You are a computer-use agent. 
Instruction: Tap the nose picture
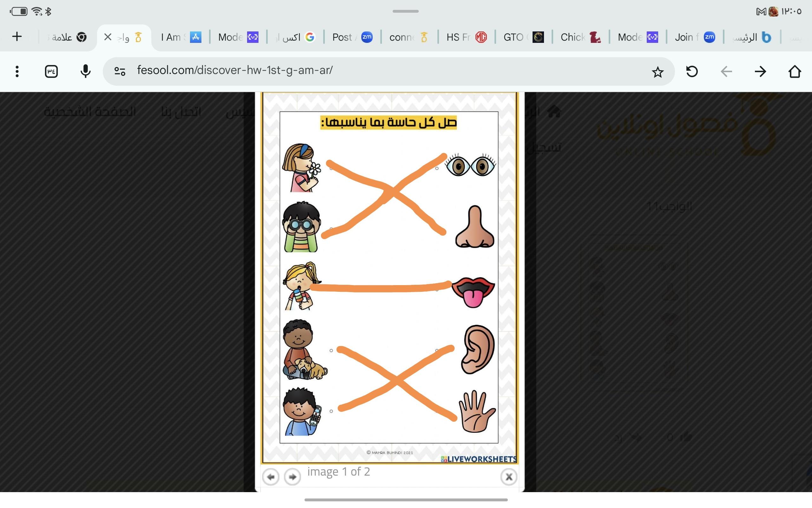pos(475,226)
